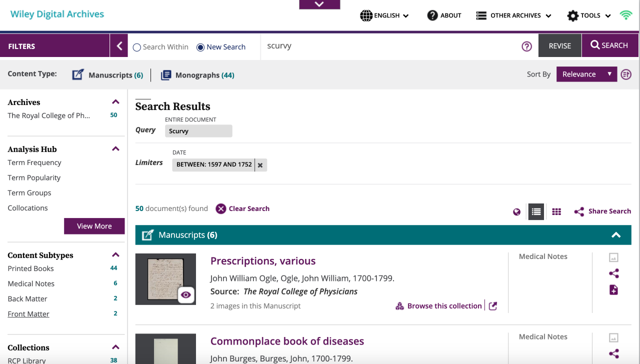The height and width of the screenshot is (364, 640).
Task: Click the Share Search icon
Action: (x=579, y=211)
